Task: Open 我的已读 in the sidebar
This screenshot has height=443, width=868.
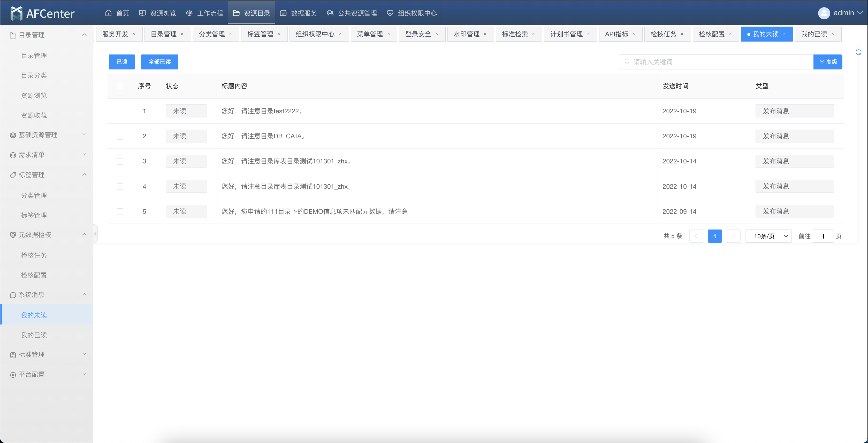Action: coord(34,335)
